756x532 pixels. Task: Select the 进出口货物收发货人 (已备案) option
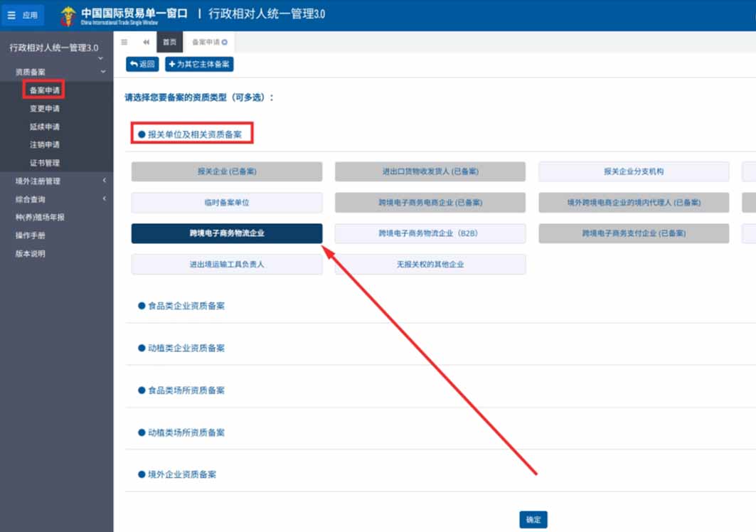tap(430, 171)
